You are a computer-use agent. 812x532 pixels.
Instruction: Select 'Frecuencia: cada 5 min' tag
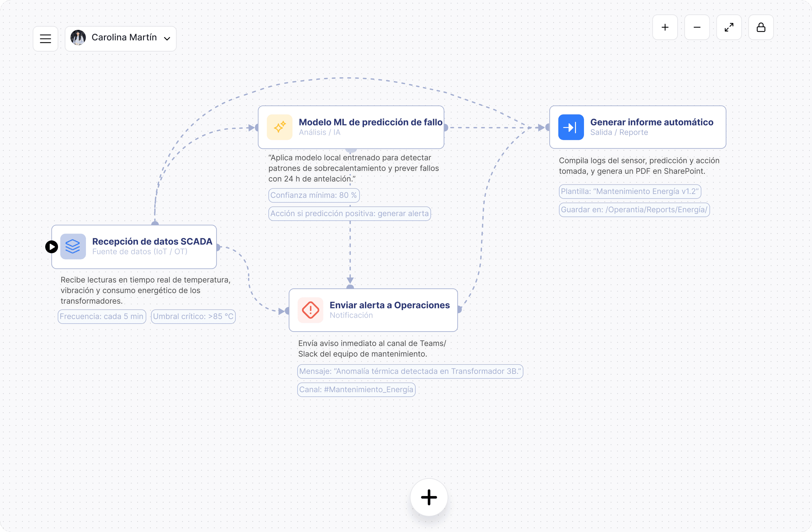pyautogui.click(x=102, y=316)
